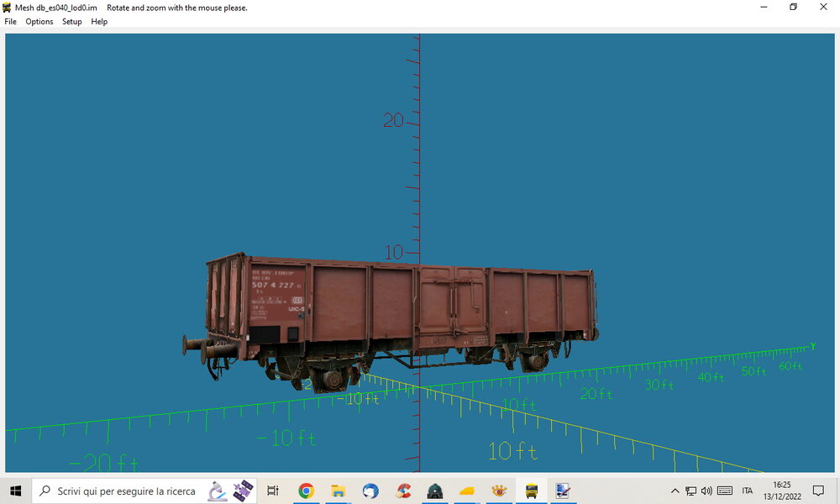Open Google Chrome from the taskbar

click(306, 491)
